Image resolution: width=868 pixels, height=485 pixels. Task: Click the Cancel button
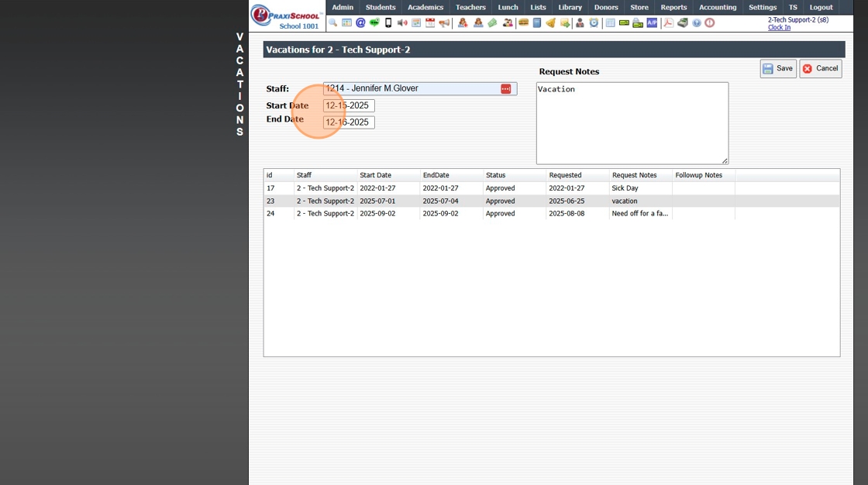pyautogui.click(x=820, y=69)
